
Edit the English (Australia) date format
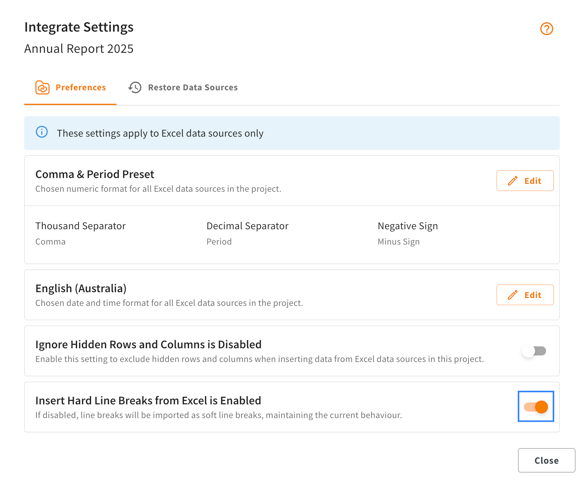(x=525, y=295)
